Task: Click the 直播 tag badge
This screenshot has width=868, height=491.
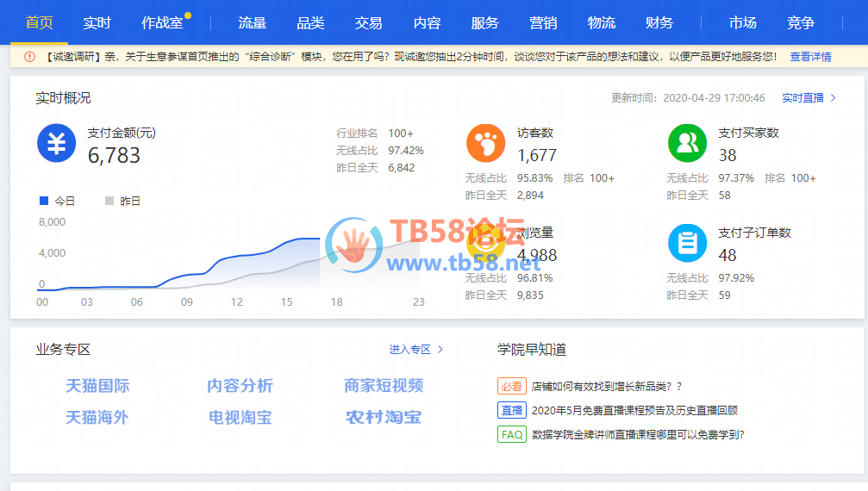Action: pos(511,410)
